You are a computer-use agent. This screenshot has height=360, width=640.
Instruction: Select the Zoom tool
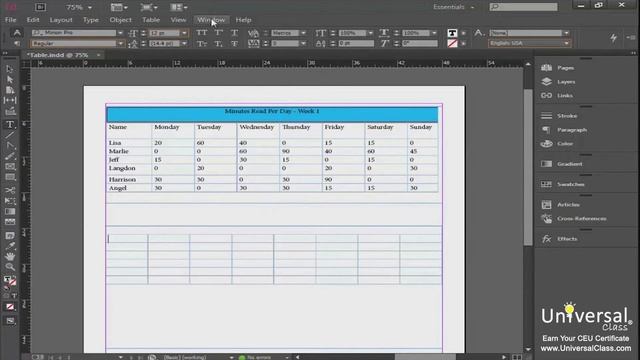pos(10,267)
